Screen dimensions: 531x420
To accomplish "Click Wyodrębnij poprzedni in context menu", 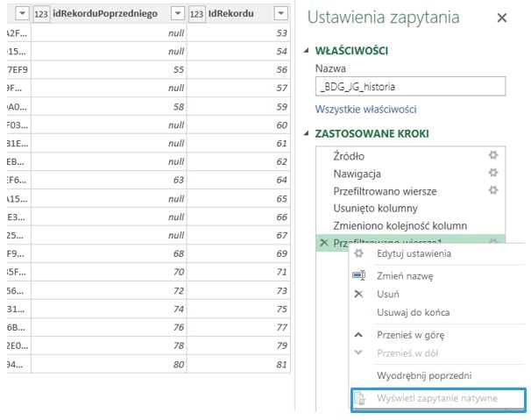I will click(x=424, y=375).
